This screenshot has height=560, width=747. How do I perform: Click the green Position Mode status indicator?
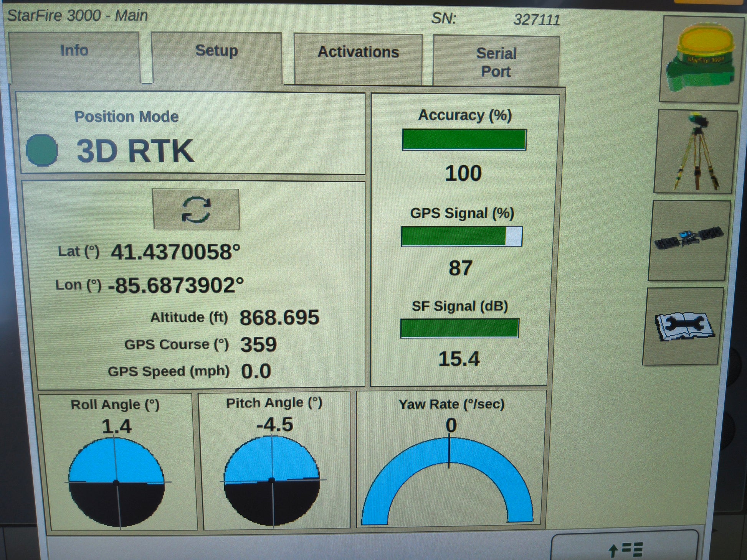click(x=42, y=150)
